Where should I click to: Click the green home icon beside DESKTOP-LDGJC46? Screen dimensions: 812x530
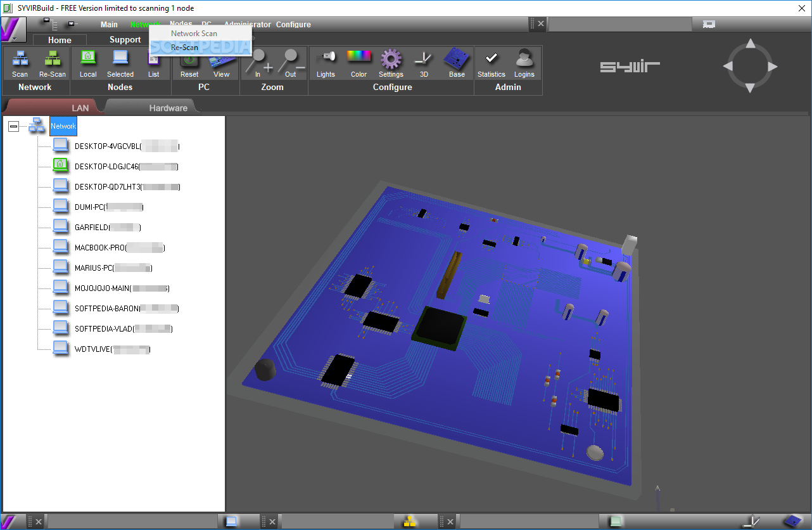tap(61, 166)
